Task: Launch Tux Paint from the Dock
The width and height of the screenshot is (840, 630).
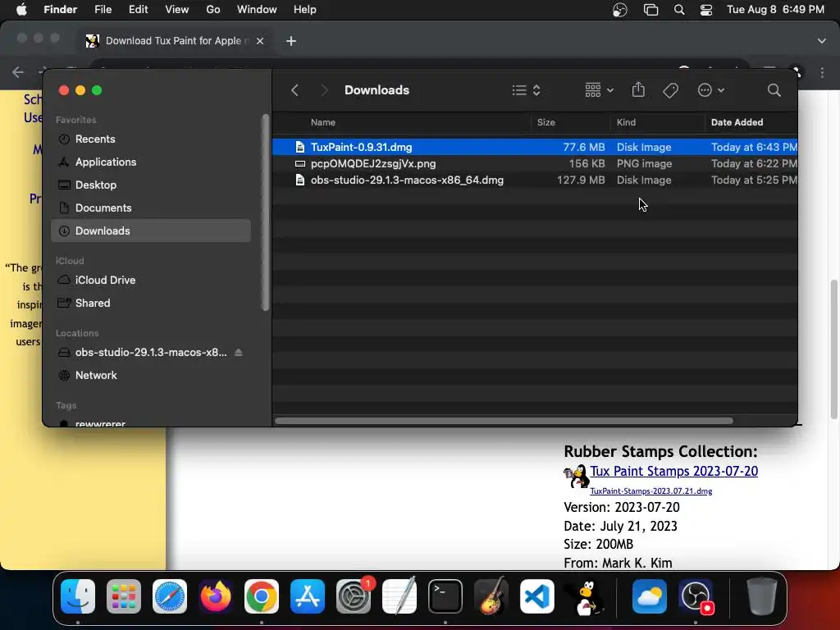Action: (587, 598)
